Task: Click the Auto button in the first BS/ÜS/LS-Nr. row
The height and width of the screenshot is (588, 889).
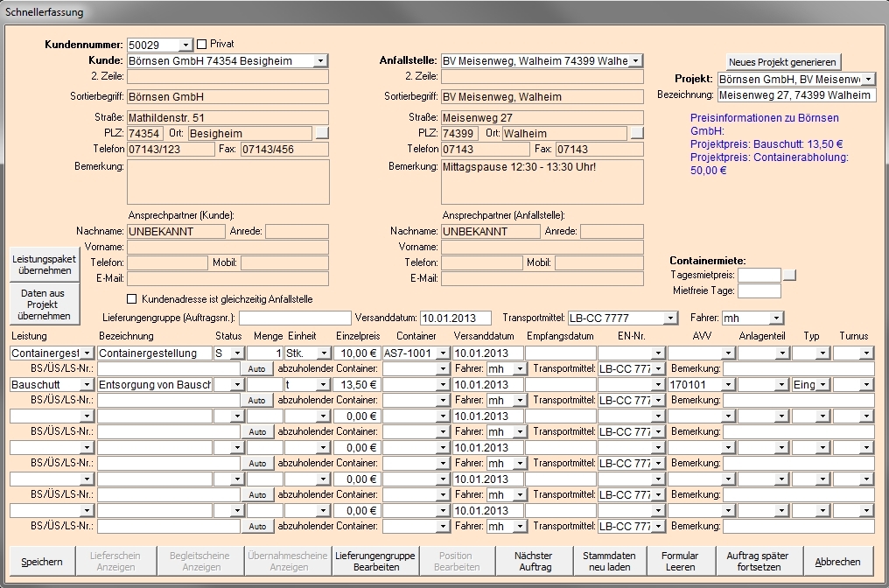Action: click(x=256, y=369)
